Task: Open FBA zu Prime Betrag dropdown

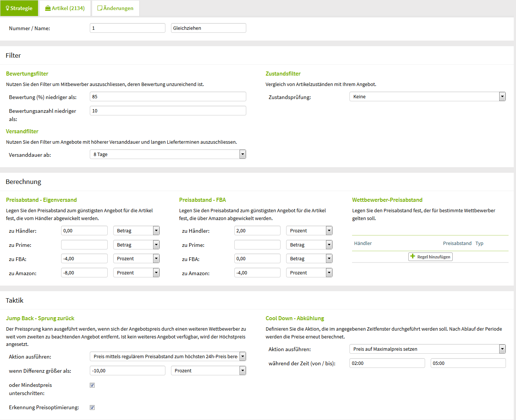Action: [309, 245]
